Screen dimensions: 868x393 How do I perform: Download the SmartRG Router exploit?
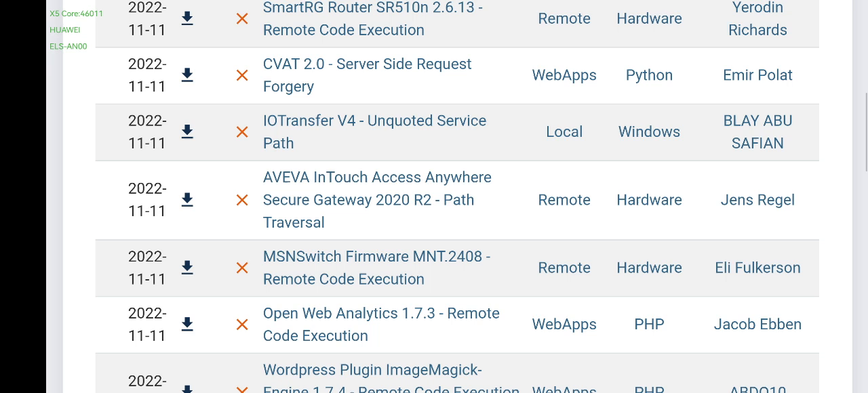pos(187,19)
